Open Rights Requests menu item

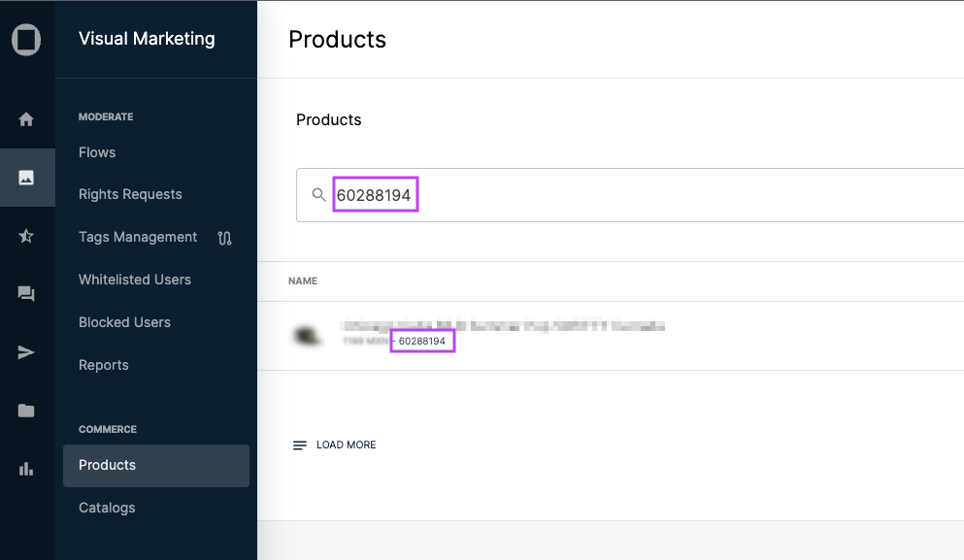tap(130, 194)
